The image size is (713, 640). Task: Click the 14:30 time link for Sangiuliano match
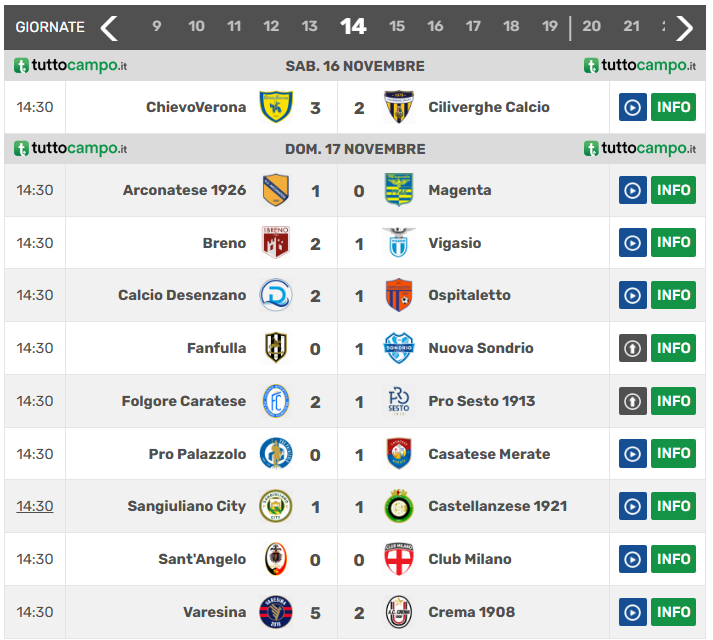(x=35, y=506)
